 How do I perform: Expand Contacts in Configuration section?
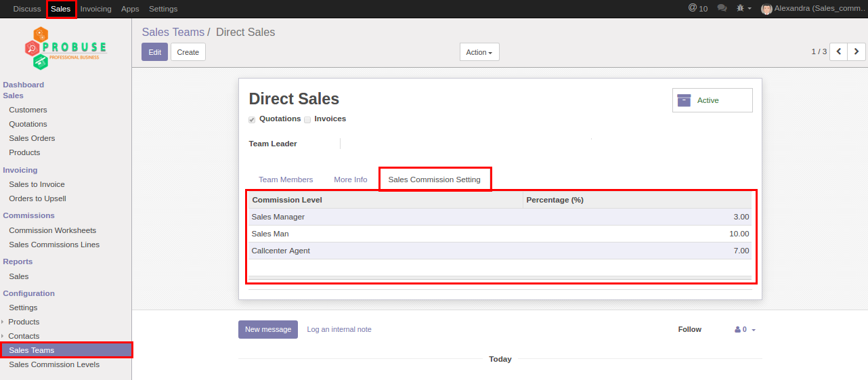click(3, 336)
